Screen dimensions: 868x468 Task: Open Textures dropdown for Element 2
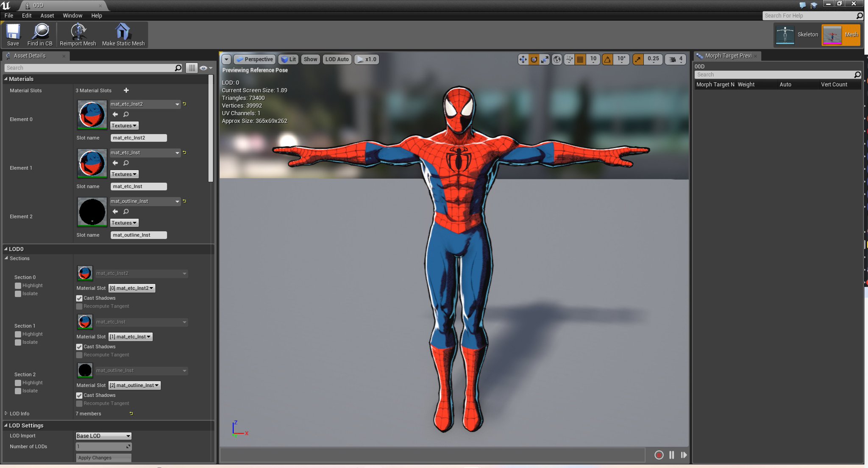[124, 223]
